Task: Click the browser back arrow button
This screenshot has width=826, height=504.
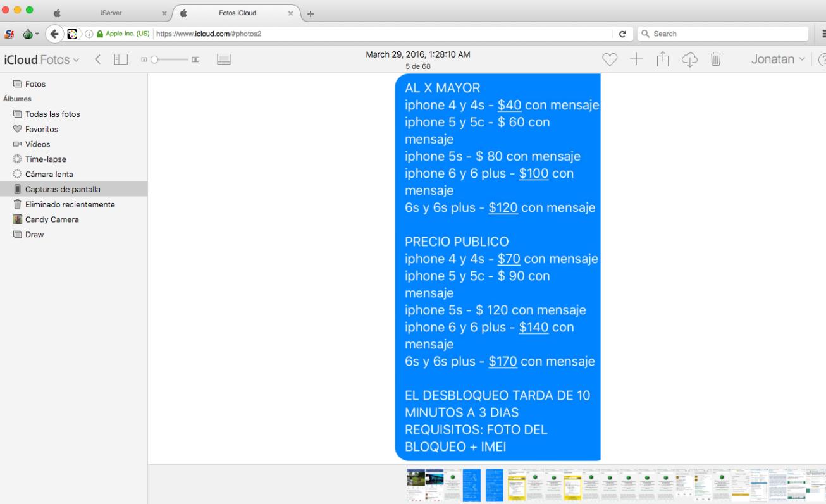Action: point(55,34)
